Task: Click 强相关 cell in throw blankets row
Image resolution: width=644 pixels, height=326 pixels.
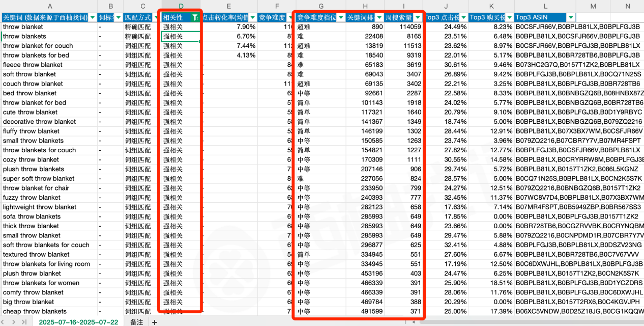Action: (x=181, y=36)
